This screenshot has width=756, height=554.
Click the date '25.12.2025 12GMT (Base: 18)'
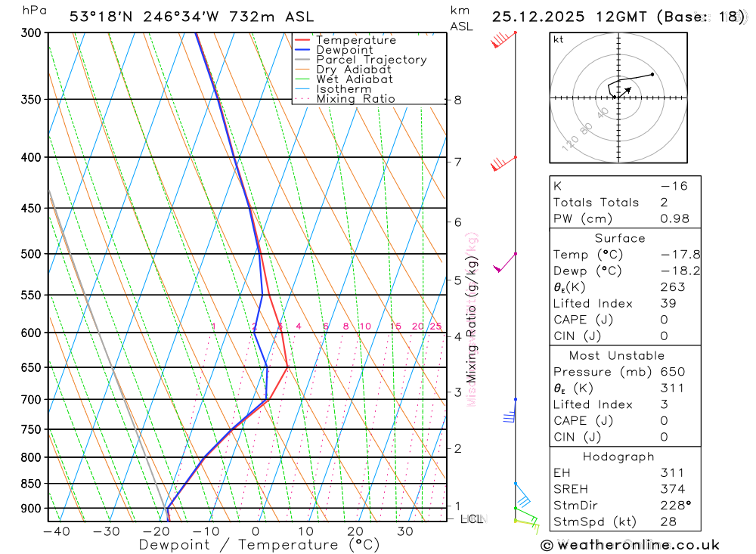tap(618, 17)
